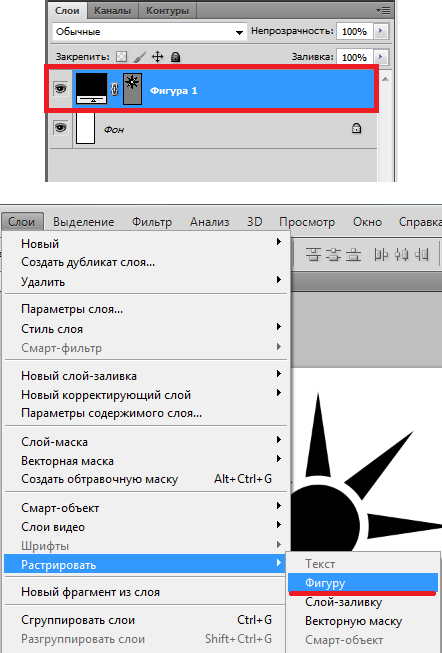This screenshot has height=653, width=442.
Task: Choose Сгруппировать слои
Action: pos(146,620)
